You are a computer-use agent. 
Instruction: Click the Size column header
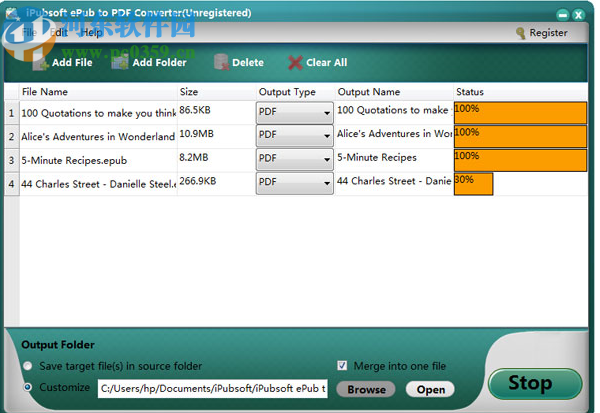(217, 92)
